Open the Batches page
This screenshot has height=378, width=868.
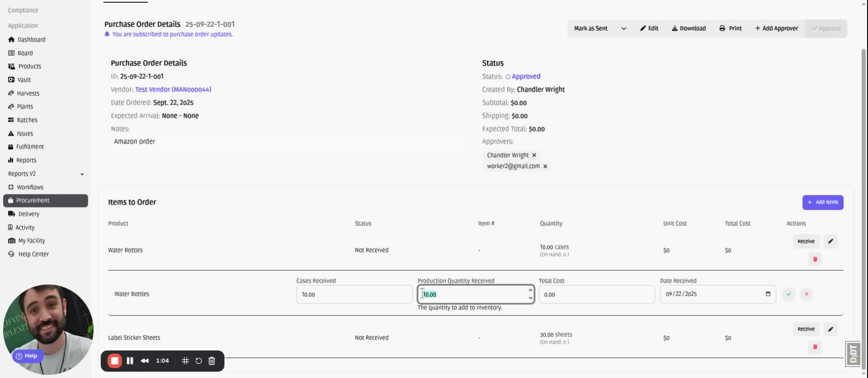23,120
